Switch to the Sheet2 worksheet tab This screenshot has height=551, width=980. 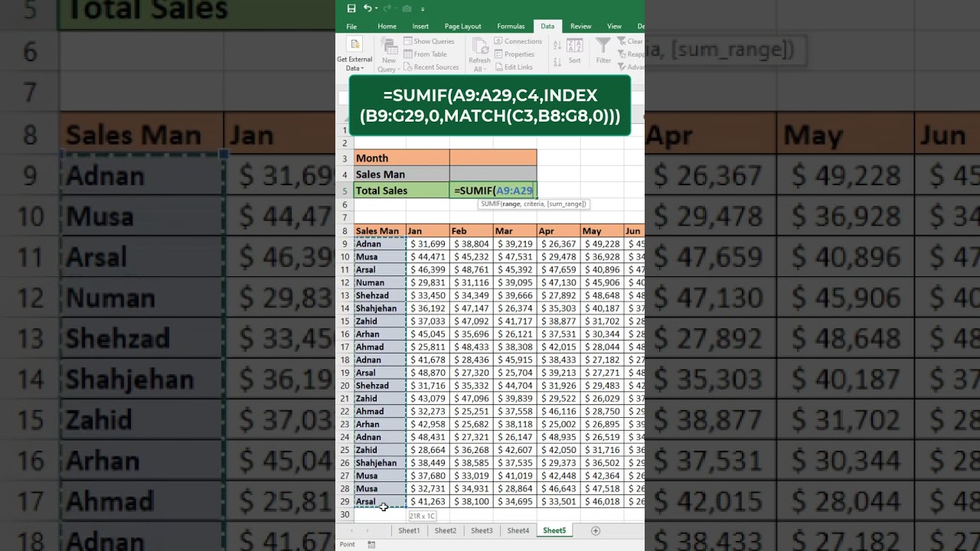pos(445,530)
